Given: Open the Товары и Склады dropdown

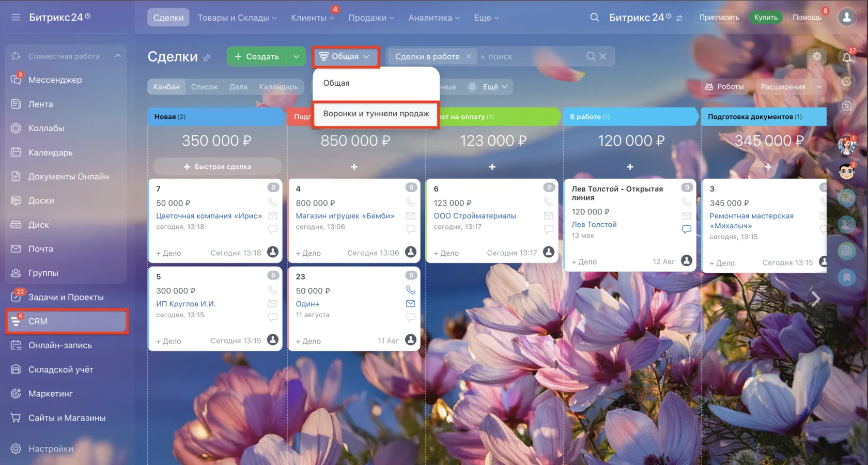Looking at the screenshot, I should coord(237,18).
